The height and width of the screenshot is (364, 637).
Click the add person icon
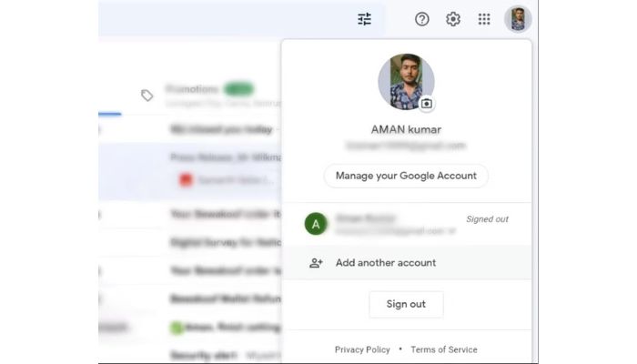pos(316,263)
